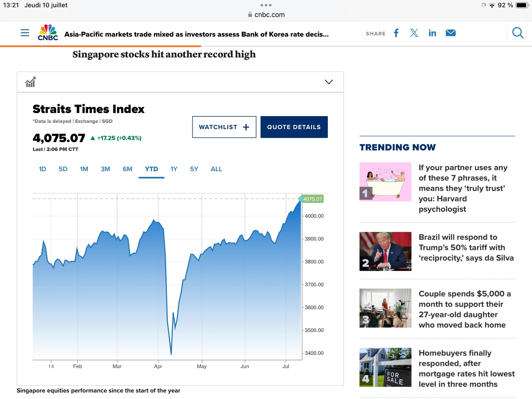Screen dimensions: 532x399
Task: Tap the cnbc.com address bar
Action: click(x=266, y=15)
